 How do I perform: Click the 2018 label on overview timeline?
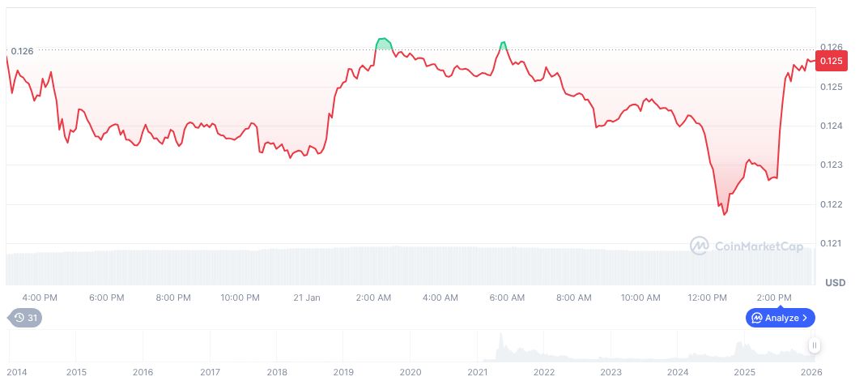click(277, 372)
